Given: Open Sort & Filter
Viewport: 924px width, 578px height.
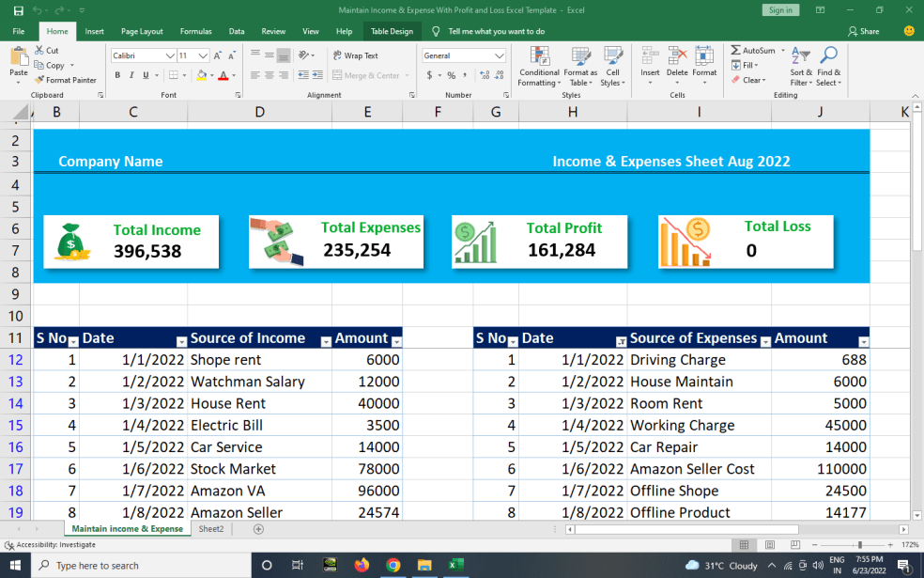Looking at the screenshot, I should (x=800, y=68).
